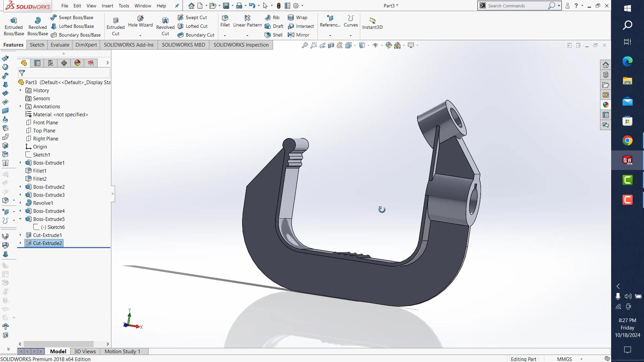Open the ConfigurationManager tab icon
This screenshot has width=644, height=362.
pyautogui.click(x=51, y=63)
